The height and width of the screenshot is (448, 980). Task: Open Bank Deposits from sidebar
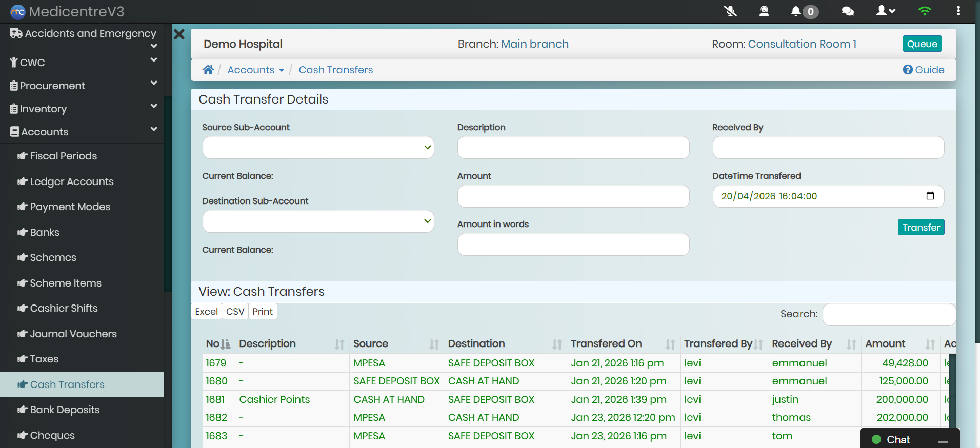(x=65, y=410)
